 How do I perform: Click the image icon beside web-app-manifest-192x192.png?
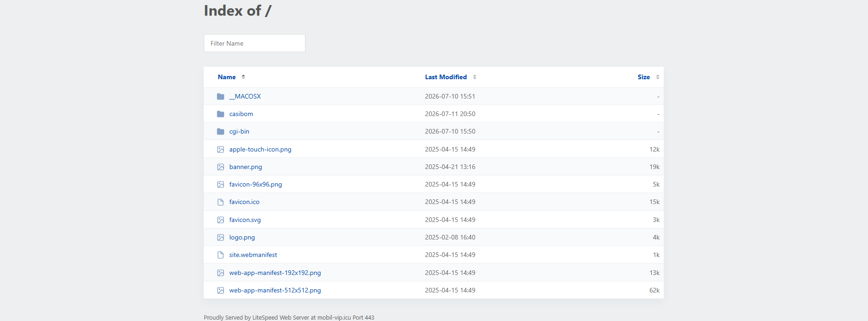[x=220, y=273]
